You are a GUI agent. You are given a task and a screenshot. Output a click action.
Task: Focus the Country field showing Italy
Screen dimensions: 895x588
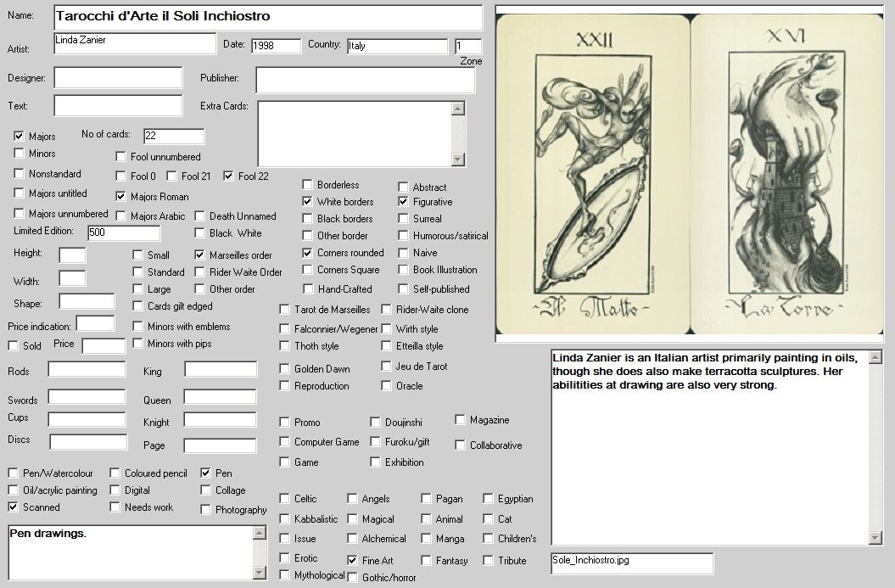click(x=396, y=47)
